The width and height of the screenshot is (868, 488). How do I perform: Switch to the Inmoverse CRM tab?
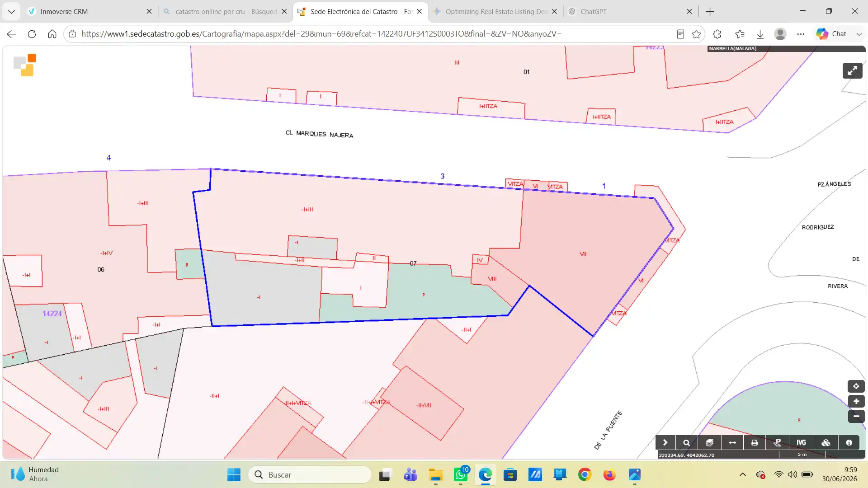tap(90, 11)
